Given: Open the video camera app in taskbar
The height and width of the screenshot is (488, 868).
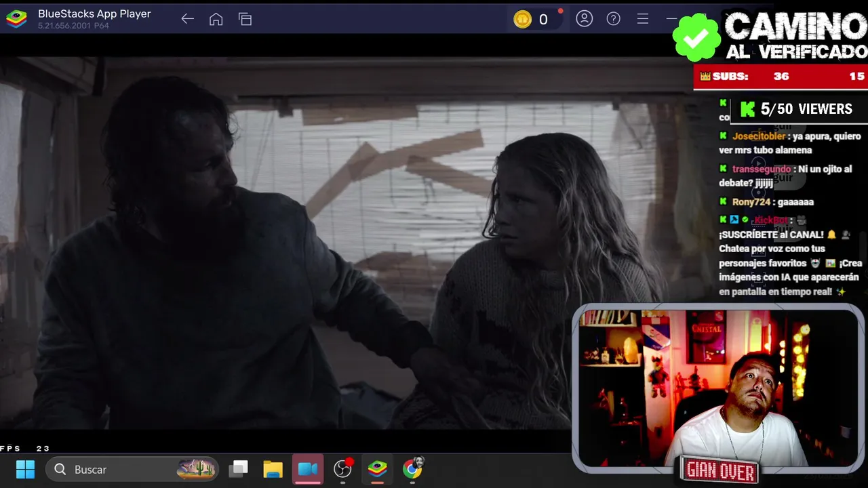Looking at the screenshot, I should pyautogui.click(x=308, y=469).
